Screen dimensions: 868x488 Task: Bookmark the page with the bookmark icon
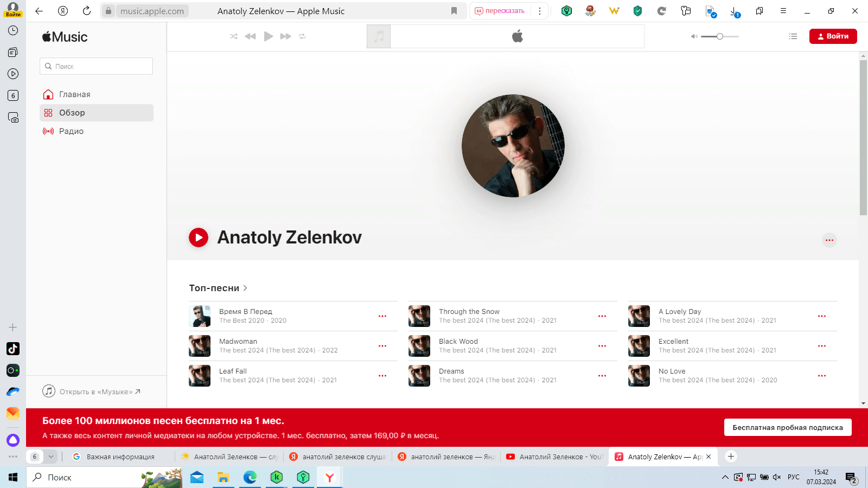click(x=454, y=11)
